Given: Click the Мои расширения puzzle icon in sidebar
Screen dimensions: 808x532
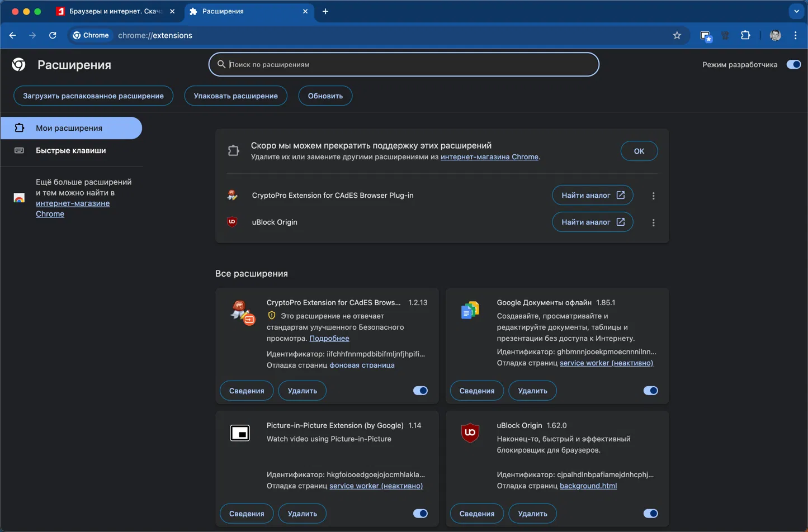Looking at the screenshot, I should pos(19,128).
